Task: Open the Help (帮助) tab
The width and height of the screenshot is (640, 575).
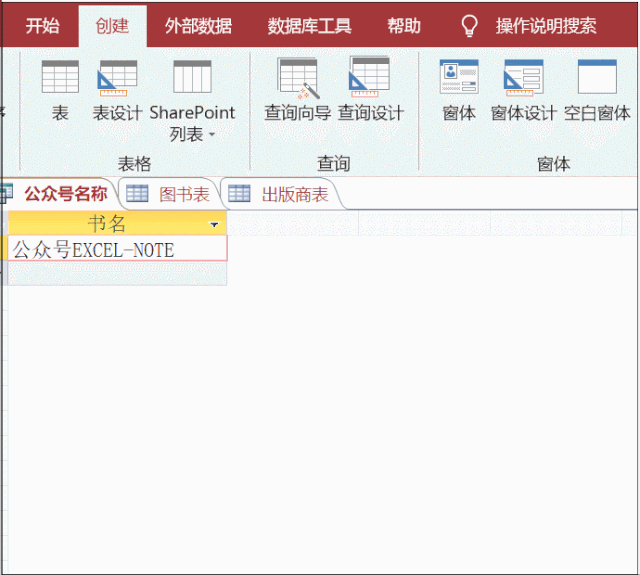Action: tap(404, 26)
